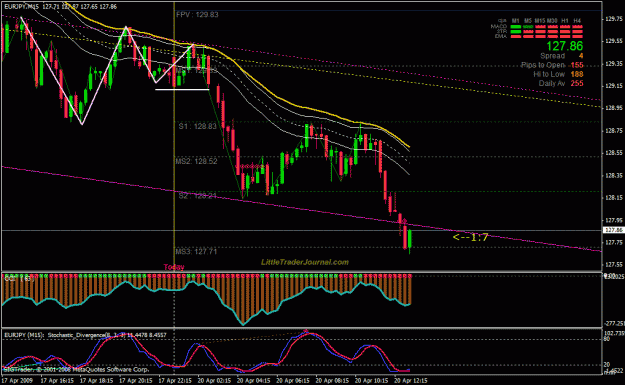Click 17 Apr 22:15 on the time axis
Viewport: 625px width, 385px height.
pyautogui.click(x=175, y=381)
